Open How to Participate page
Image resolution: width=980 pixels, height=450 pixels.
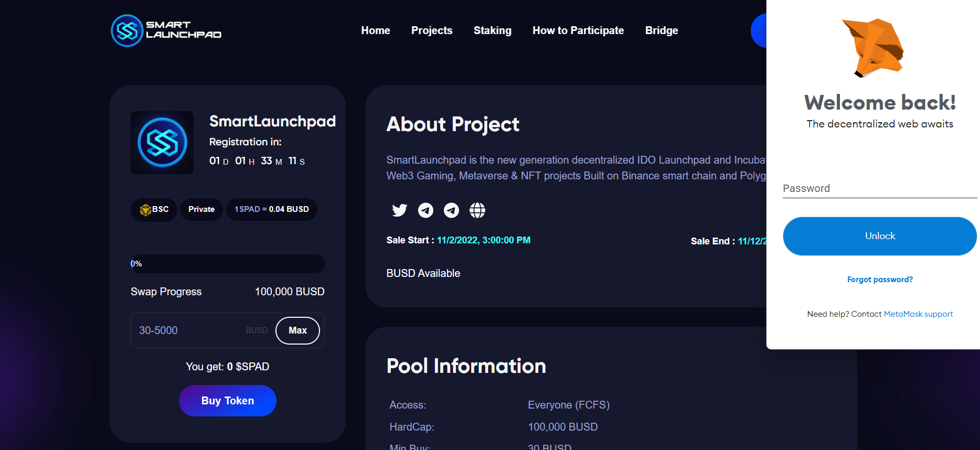point(578,30)
